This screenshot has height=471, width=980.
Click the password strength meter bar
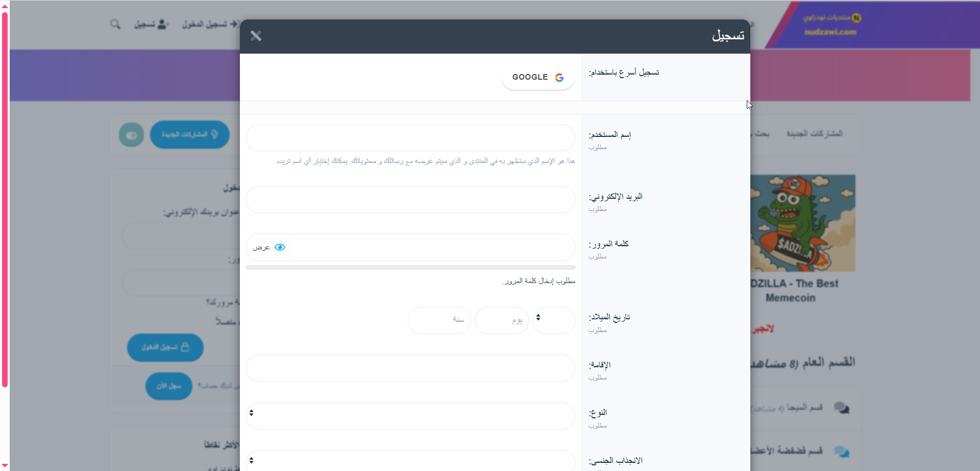(410, 267)
